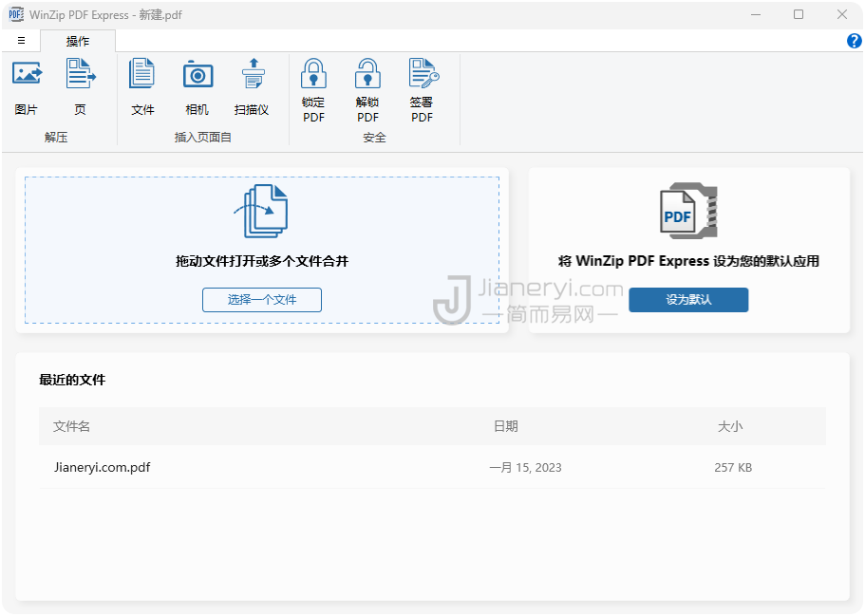This screenshot has height=616, width=865.
Task: Click the 日期 column header
Action: click(506, 426)
